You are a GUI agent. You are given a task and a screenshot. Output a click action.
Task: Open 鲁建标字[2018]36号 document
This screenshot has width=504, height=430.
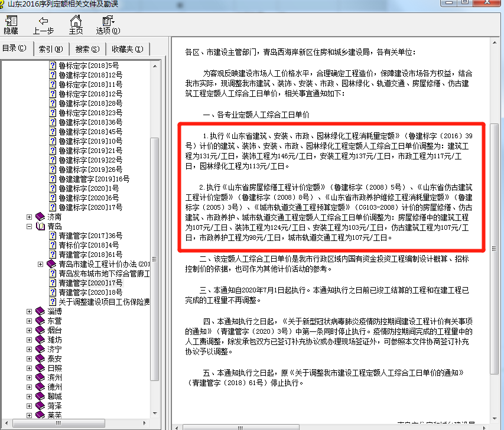pyautogui.click(x=90, y=122)
